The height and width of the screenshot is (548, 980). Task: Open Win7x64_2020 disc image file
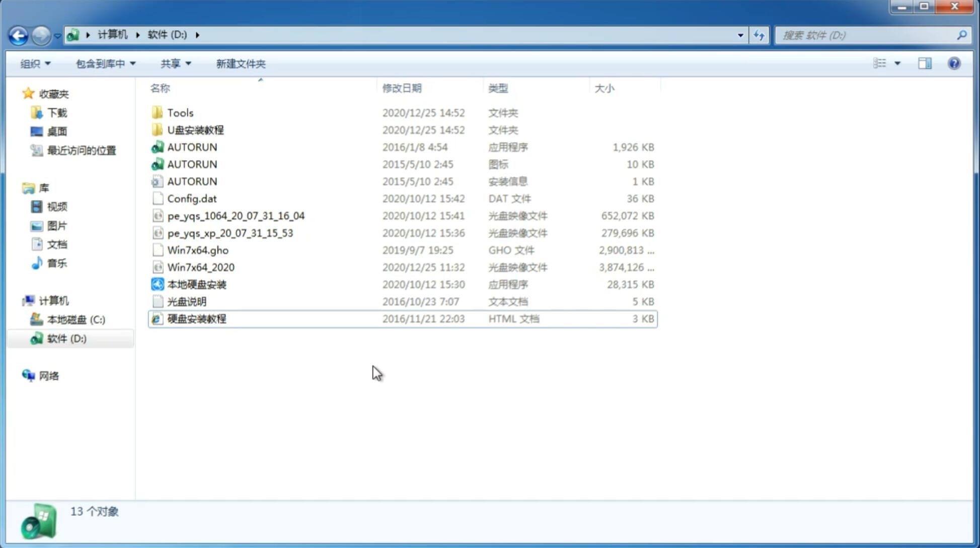(x=200, y=266)
